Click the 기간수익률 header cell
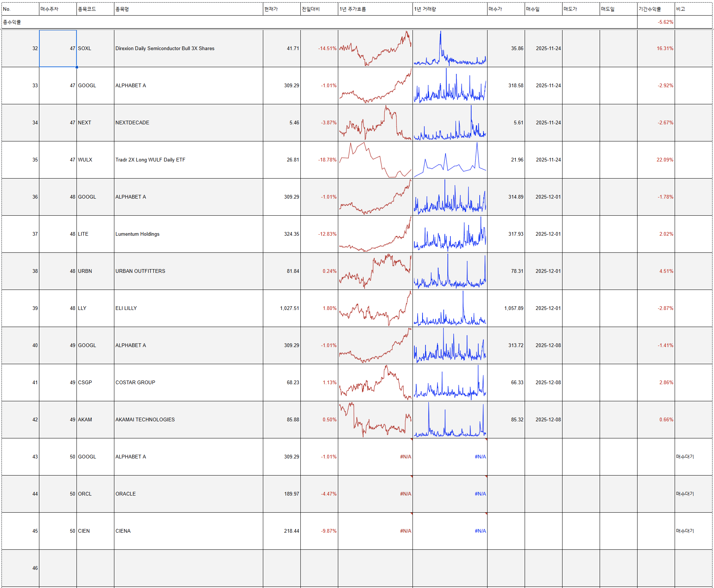 tap(655, 9)
